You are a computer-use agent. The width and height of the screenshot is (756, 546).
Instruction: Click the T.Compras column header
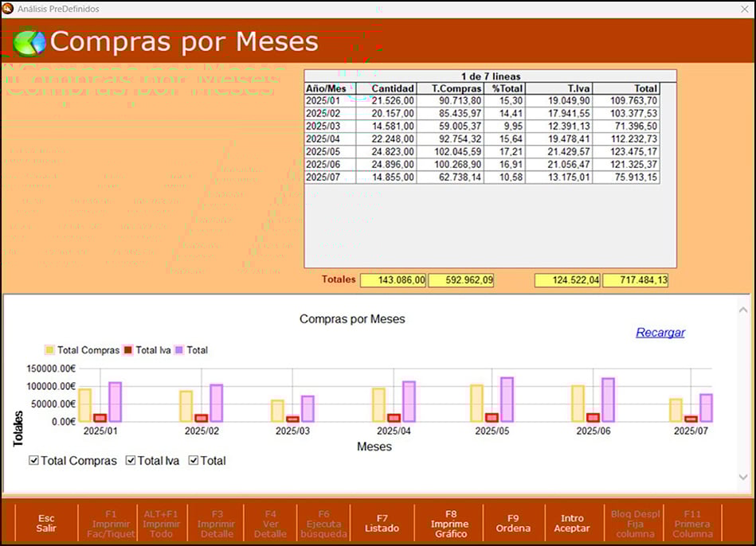pyautogui.click(x=449, y=88)
